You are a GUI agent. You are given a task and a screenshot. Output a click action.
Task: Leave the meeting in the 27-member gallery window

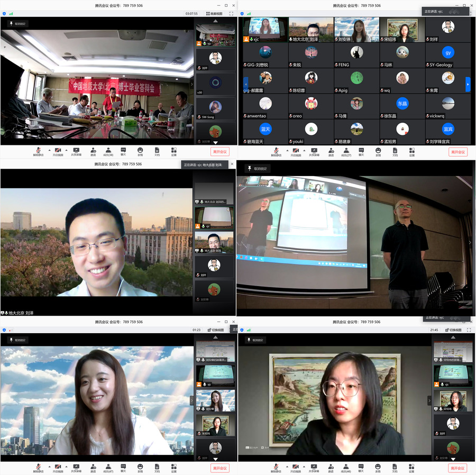tap(458, 152)
